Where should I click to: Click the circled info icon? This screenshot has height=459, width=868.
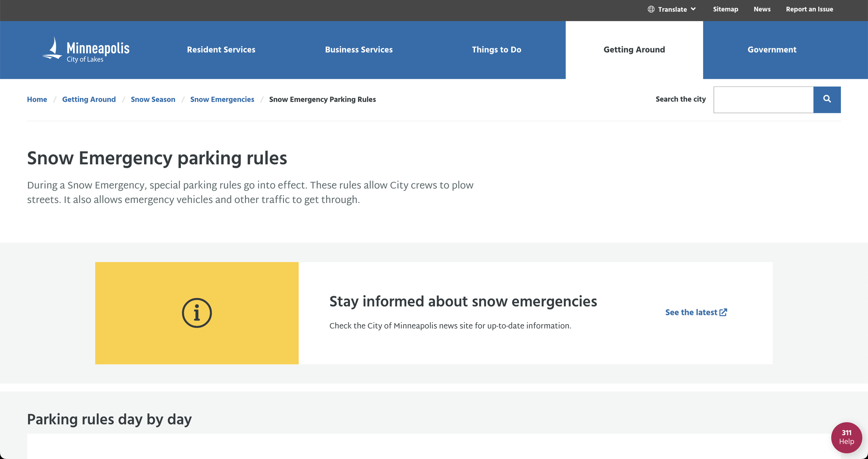[197, 313]
